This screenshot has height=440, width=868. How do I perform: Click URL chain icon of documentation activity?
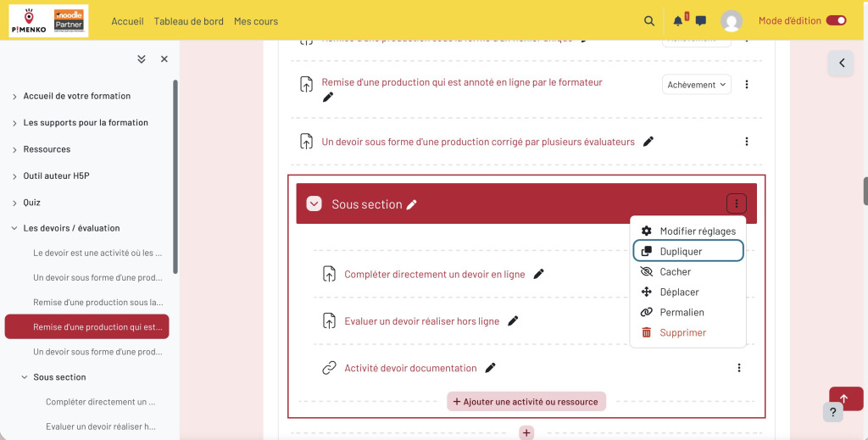[330, 368]
